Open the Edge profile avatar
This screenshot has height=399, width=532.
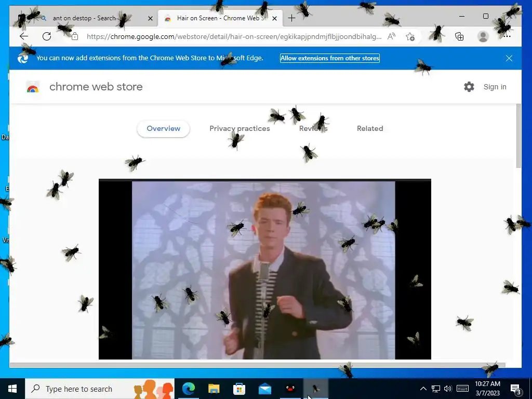coord(483,37)
